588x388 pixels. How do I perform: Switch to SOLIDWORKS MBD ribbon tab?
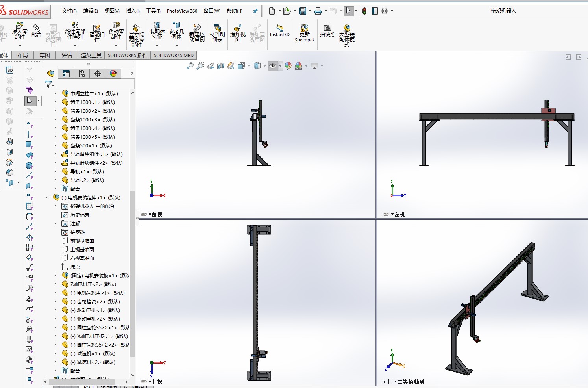coord(174,55)
